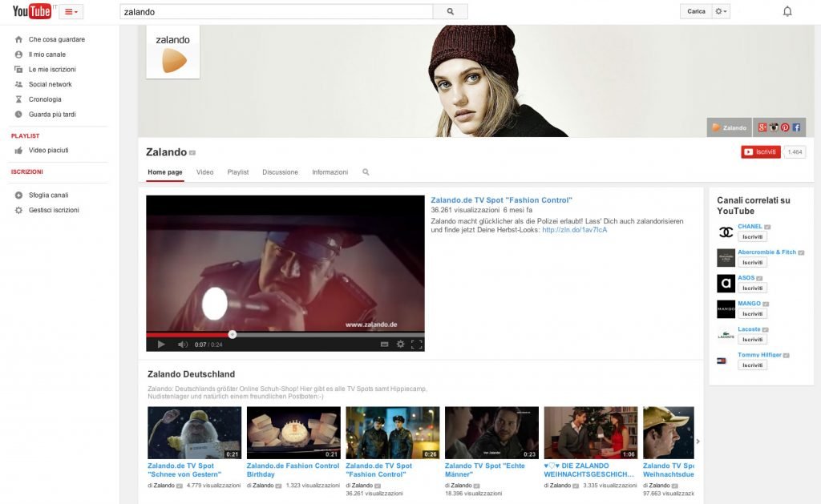Click the video progress bar scrubber
This screenshot has width=821, height=504.
tap(233, 334)
